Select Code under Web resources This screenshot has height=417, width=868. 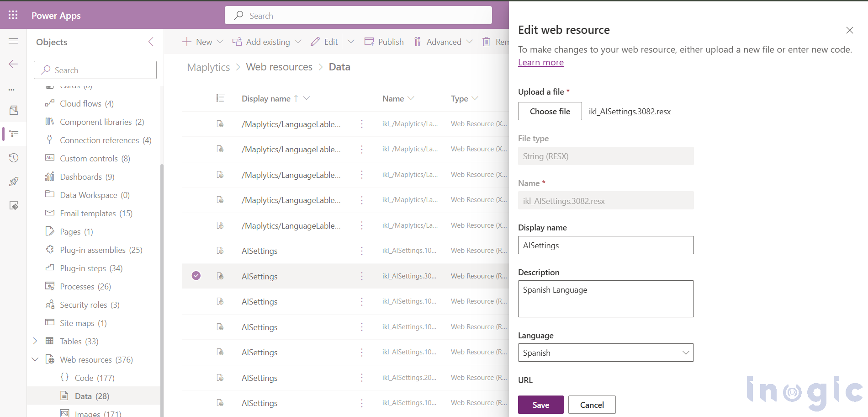[x=95, y=378]
